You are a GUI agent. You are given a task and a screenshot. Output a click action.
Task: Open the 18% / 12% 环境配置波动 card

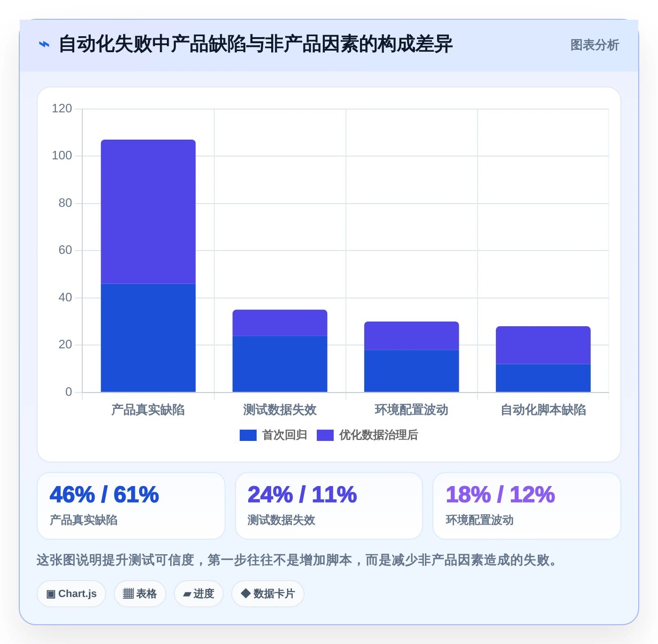click(527, 506)
